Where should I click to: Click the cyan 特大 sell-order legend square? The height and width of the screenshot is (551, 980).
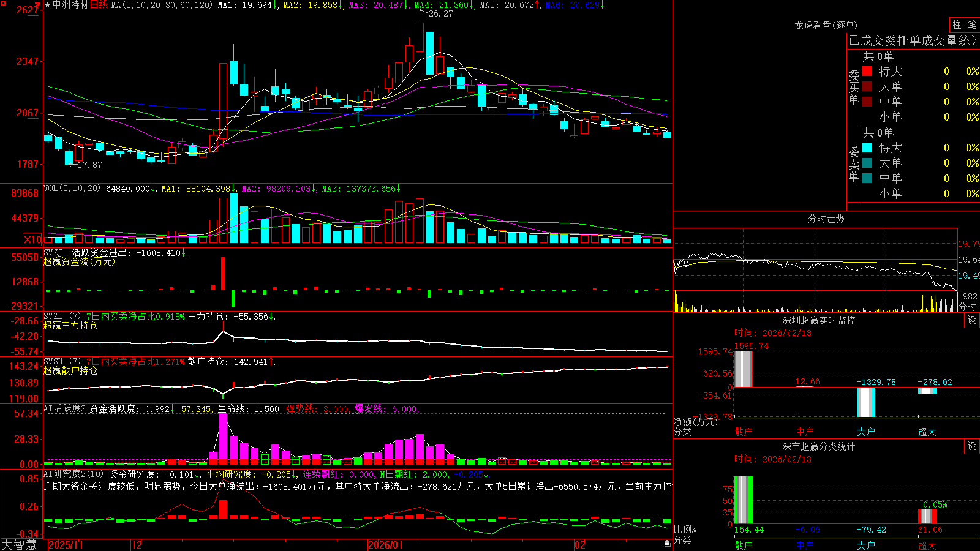(867, 148)
